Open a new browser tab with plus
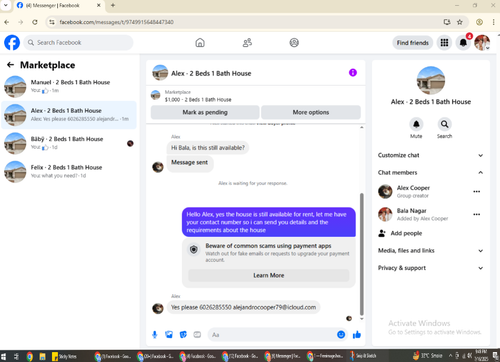The width and height of the screenshot is (500, 362). (113, 5)
